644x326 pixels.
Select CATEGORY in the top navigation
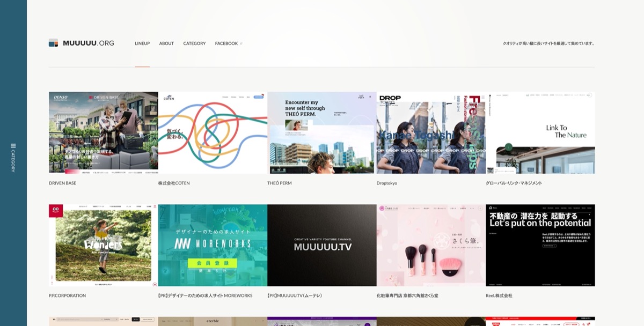click(194, 43)
